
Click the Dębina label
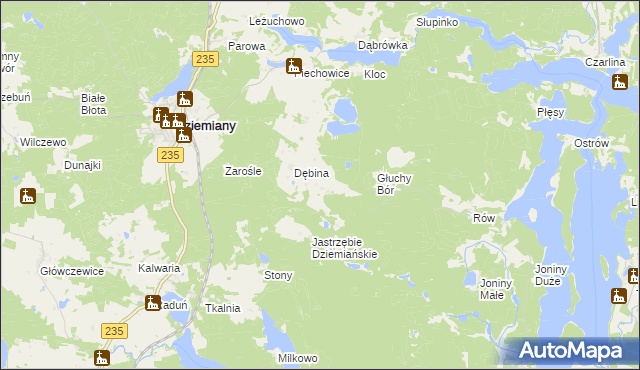coord(311,173)
